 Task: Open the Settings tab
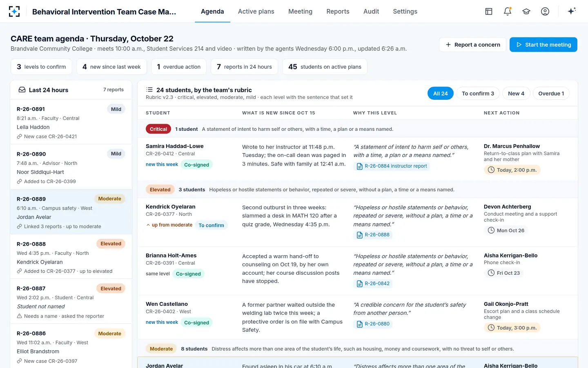405,11
